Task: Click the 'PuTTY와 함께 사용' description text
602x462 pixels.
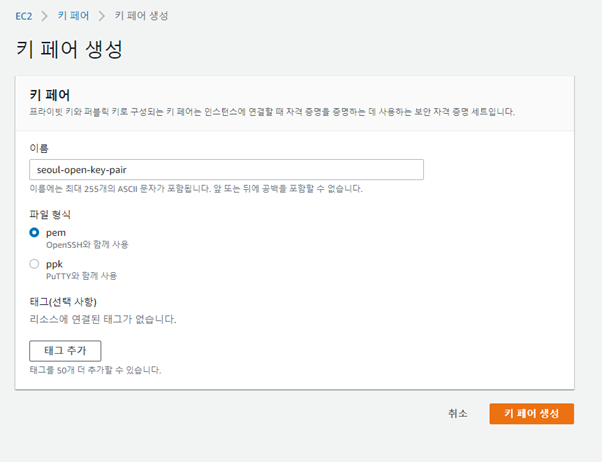Action: tap(81, 276)
